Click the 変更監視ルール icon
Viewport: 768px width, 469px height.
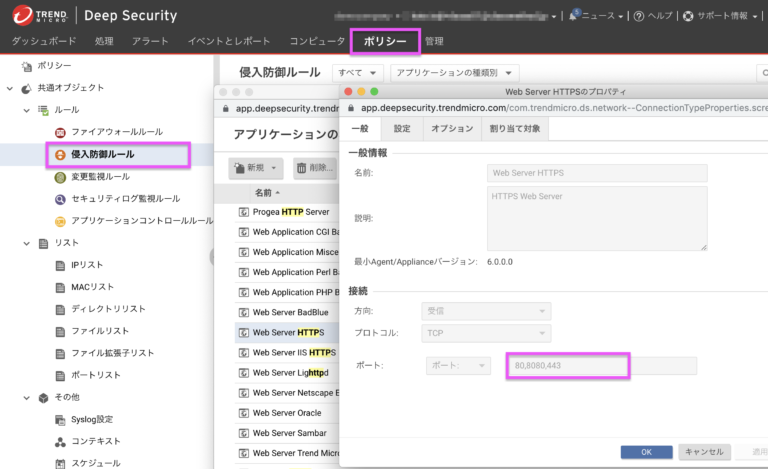60,177
